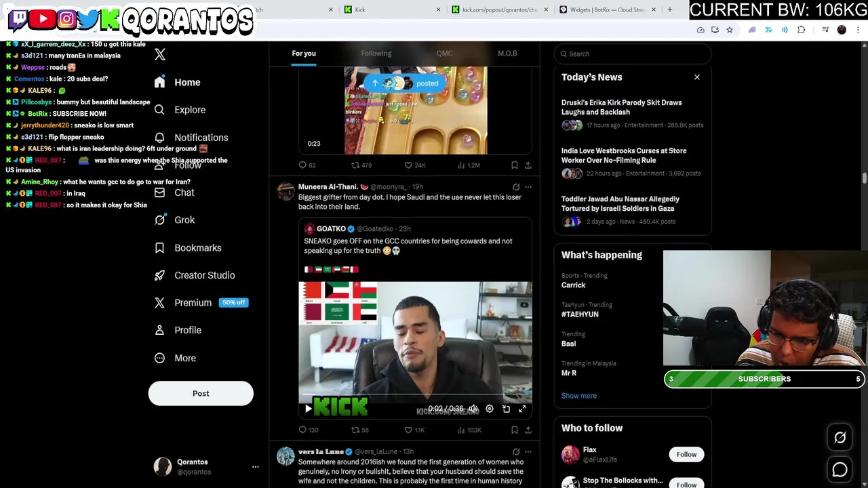Bookmark the top marble video post
868x488 pixels.
514,165
